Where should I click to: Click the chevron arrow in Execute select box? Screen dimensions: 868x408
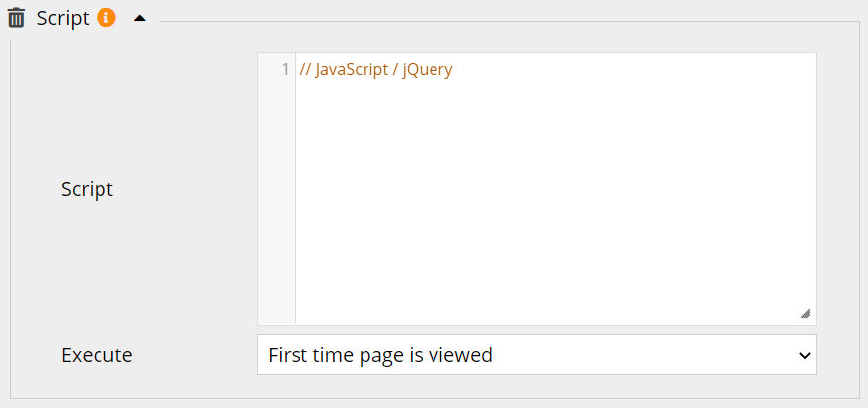click(803, 355)
